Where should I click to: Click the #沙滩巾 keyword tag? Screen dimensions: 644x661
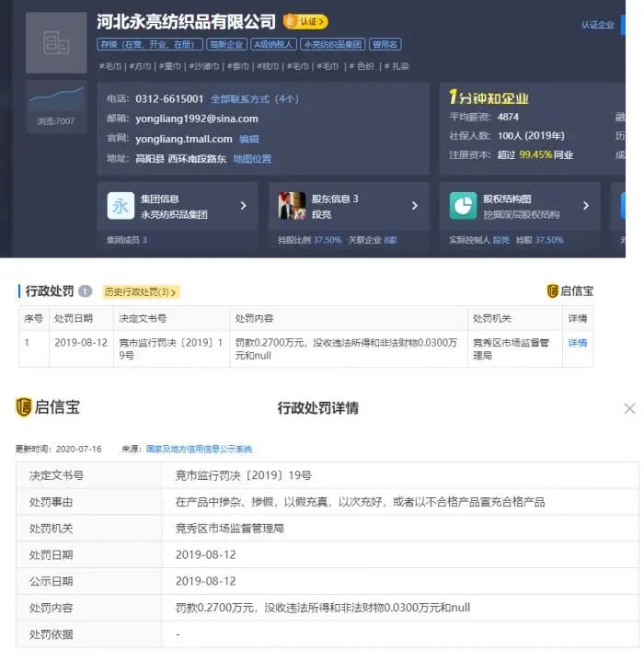tap(204, 66)
